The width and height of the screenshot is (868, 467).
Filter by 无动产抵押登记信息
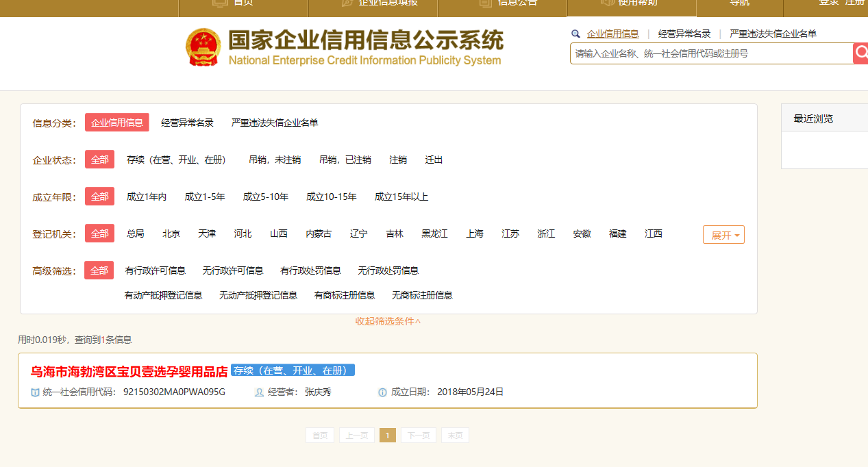(x=258, y=295)
